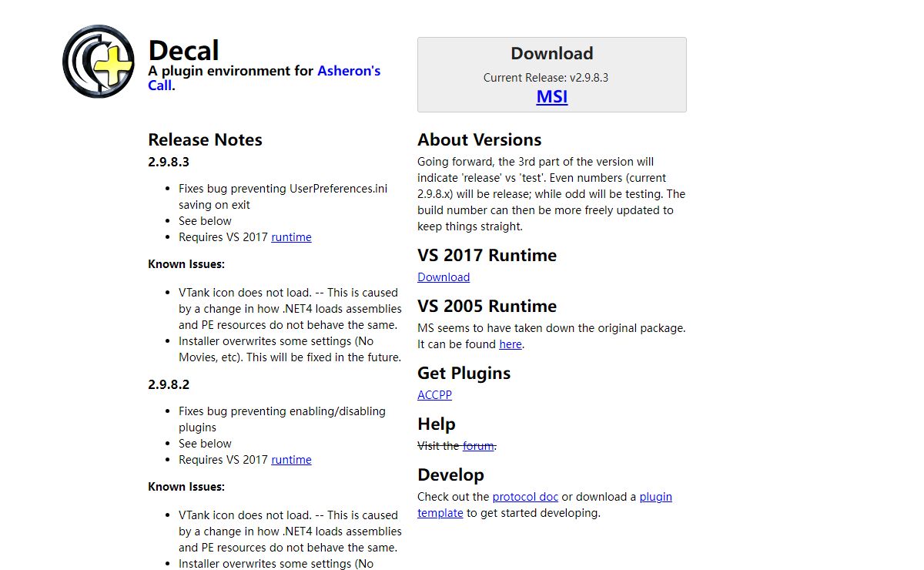The height and width of the screenshot is (570, 924).
Task: Click VS 2017 Runtime Download link
Action: pos(444,277)
